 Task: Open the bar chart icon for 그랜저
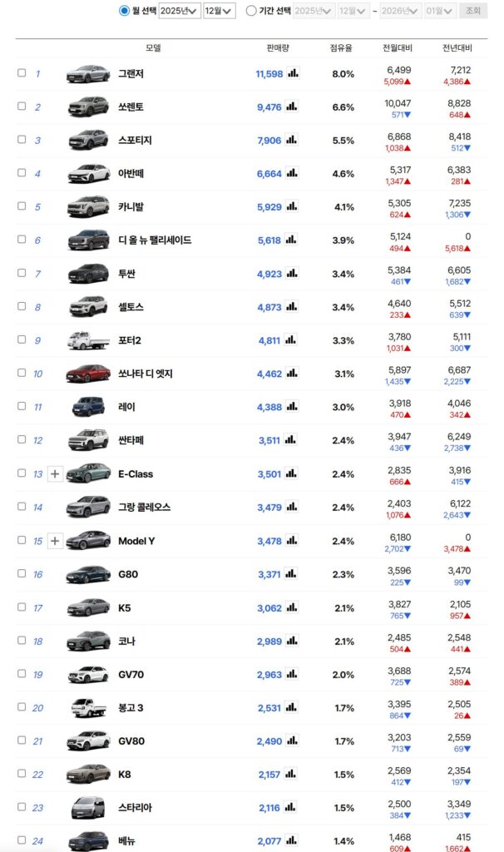tap(293, 73)
